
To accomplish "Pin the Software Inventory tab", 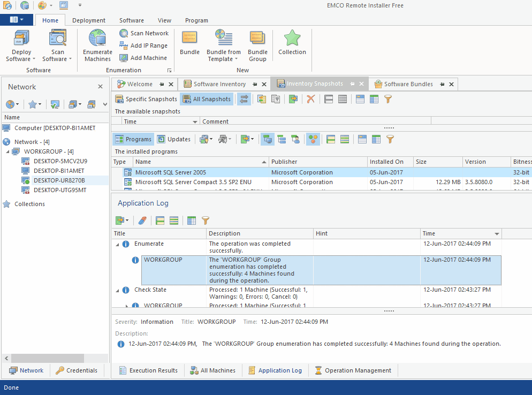I will click(255, 84).
